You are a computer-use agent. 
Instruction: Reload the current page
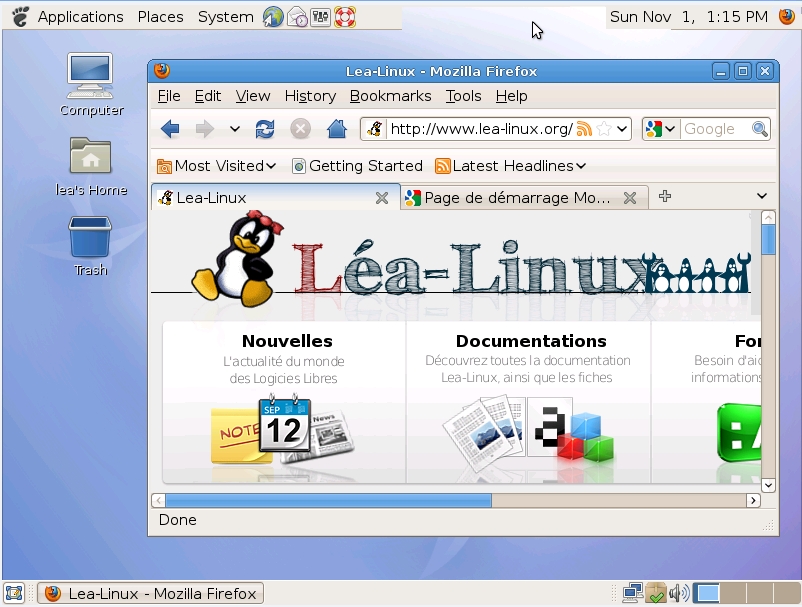click(x=265, y=129)
